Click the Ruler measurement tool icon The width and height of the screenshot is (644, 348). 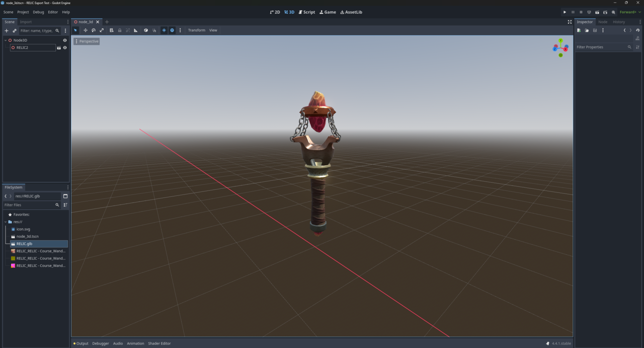[136, 30]
